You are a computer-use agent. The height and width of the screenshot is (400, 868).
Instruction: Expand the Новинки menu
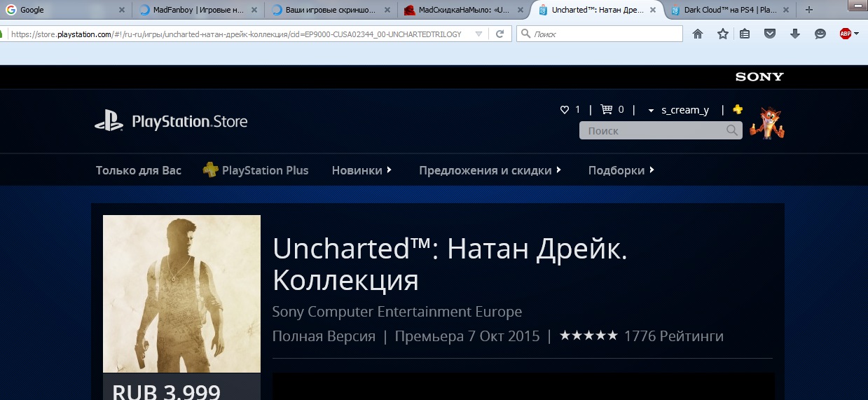point(361,170)
